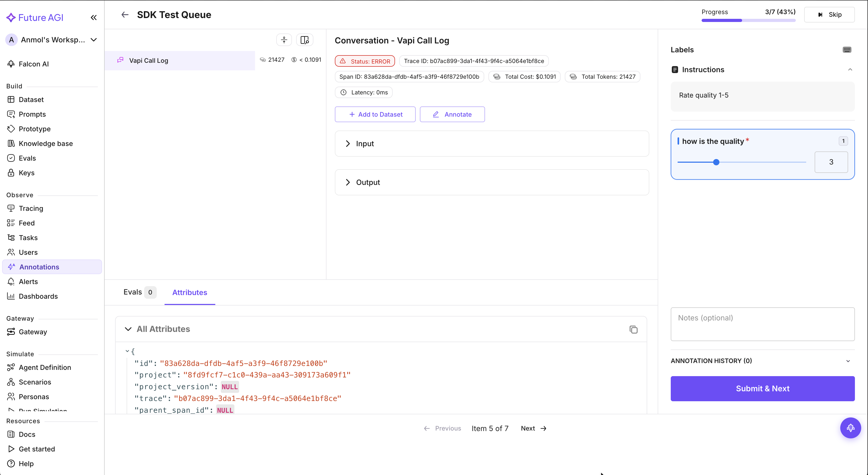
Task: Collapse the root JSON object brace
Action: tap(127, 351)
